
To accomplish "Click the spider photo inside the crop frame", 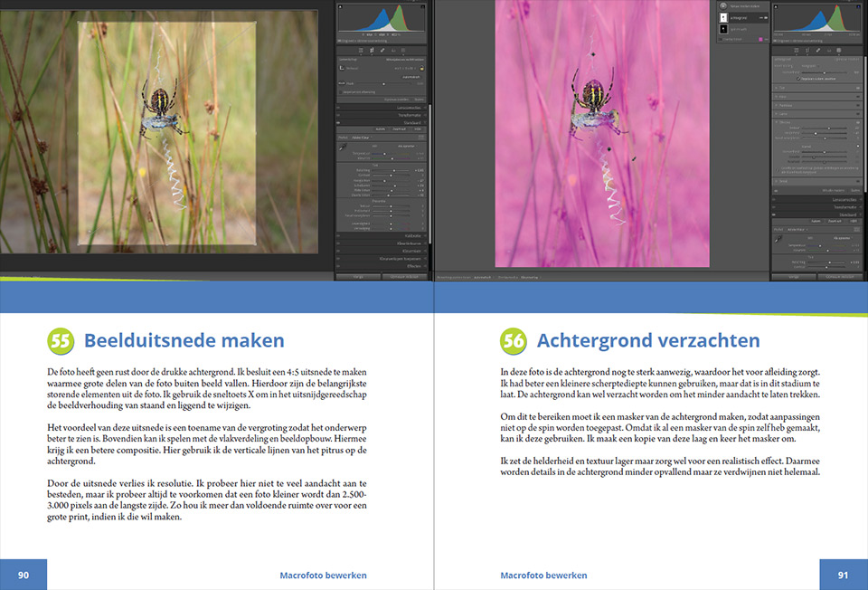I will click(166, 133).
